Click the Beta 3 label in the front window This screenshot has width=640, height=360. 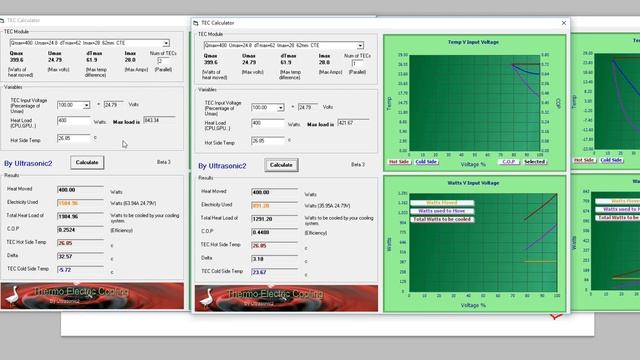point(358,165)
